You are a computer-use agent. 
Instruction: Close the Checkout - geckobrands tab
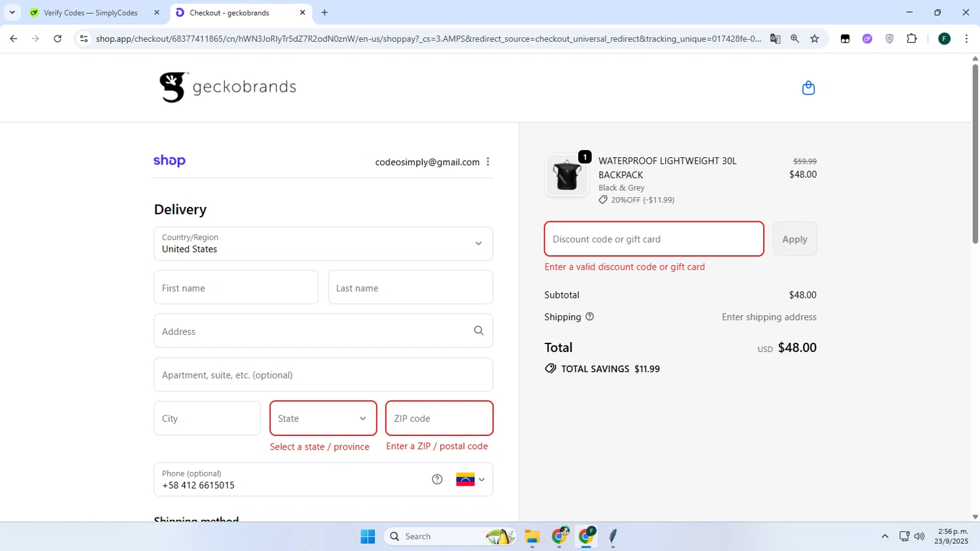[x=302, y=12]
